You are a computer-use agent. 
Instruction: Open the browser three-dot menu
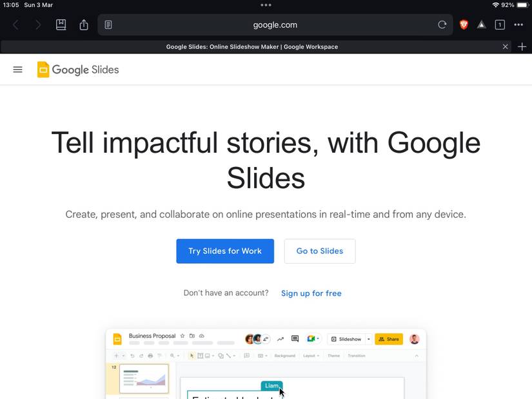tap(518, 25)
